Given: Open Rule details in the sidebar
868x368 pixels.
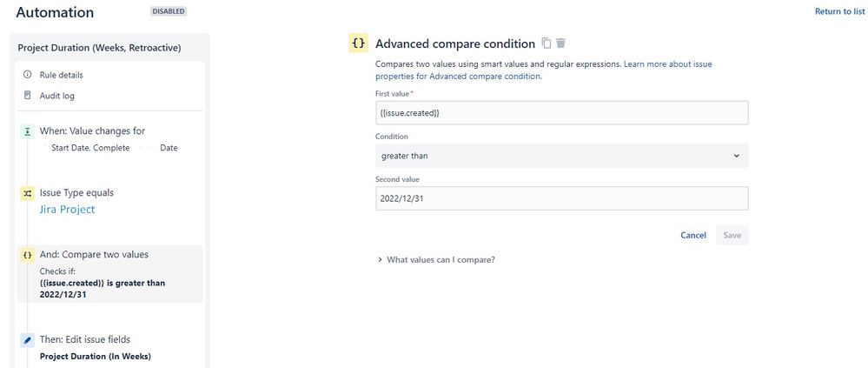Looking at the screenshot, I should coord(61,75).
